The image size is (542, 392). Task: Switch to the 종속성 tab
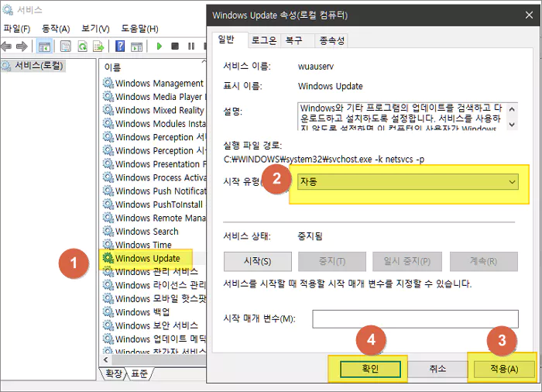tap(332, 40)
